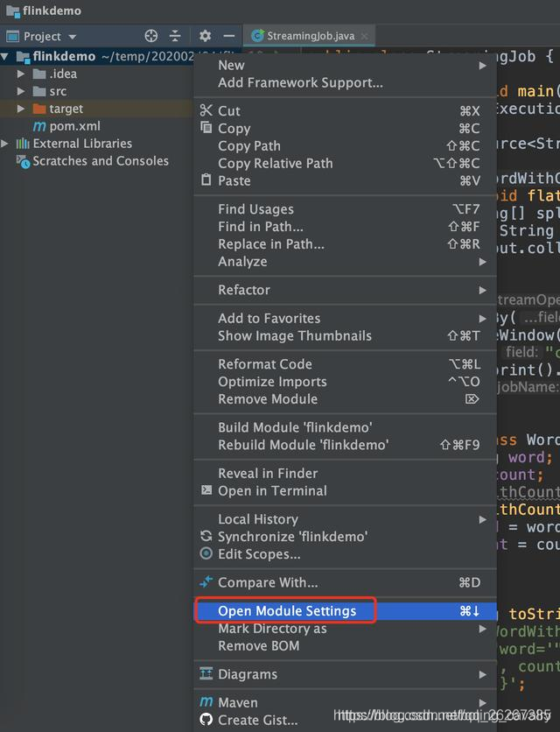Click the External Libraries icon

click(x=23, y=144)
